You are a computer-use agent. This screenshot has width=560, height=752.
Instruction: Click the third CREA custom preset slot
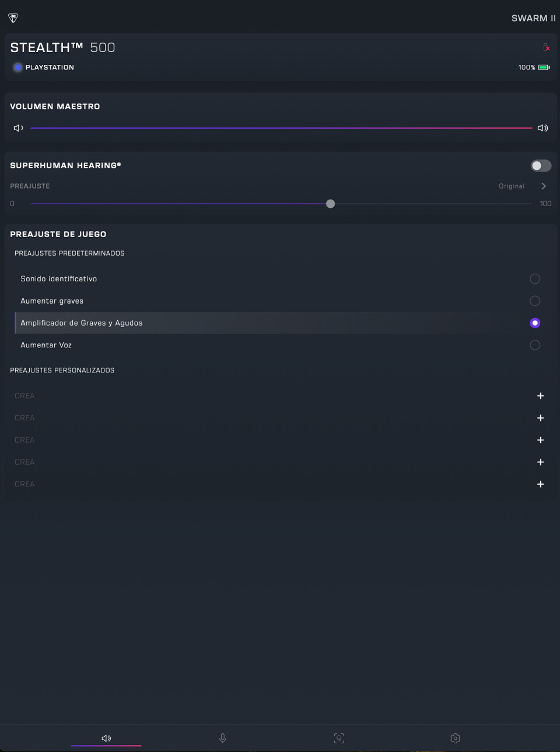click(x=24, y=440)
